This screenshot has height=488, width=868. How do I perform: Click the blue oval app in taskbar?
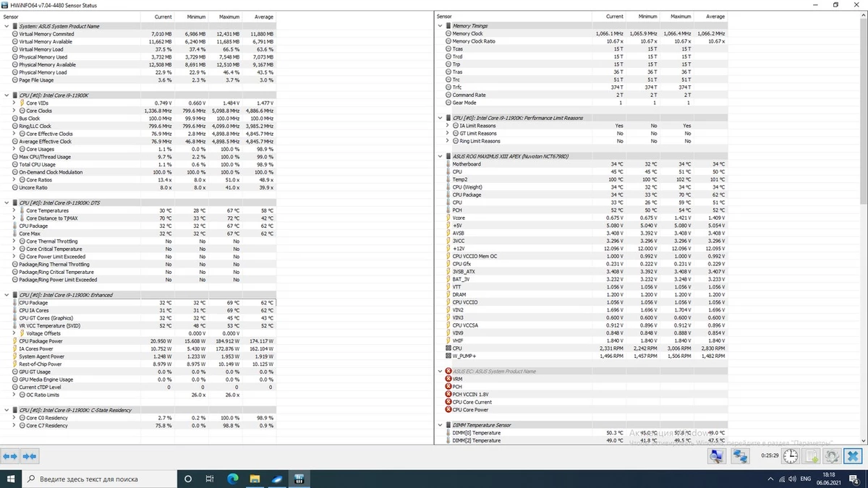(x=276, y=479)
